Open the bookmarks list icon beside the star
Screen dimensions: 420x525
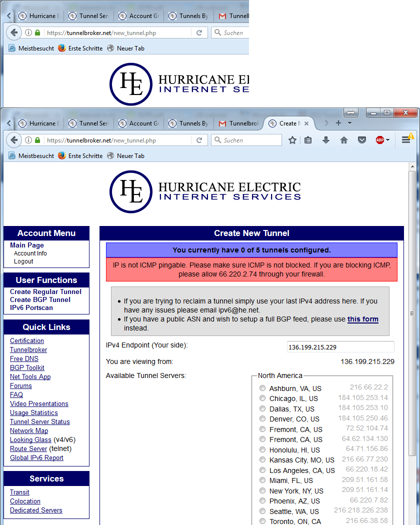(x=308, y=140)
